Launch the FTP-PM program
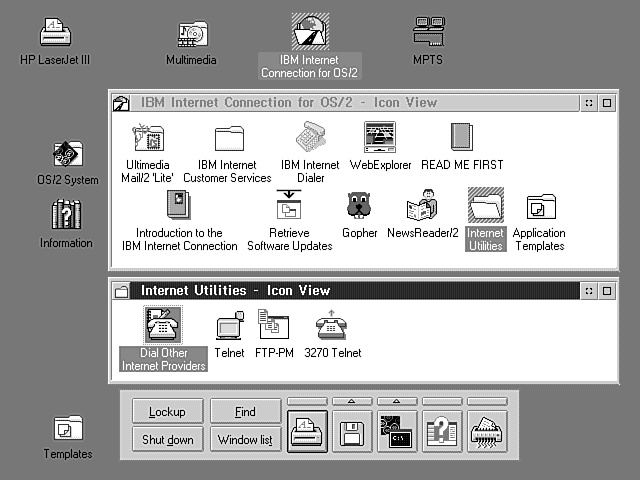 pos(272,326)
